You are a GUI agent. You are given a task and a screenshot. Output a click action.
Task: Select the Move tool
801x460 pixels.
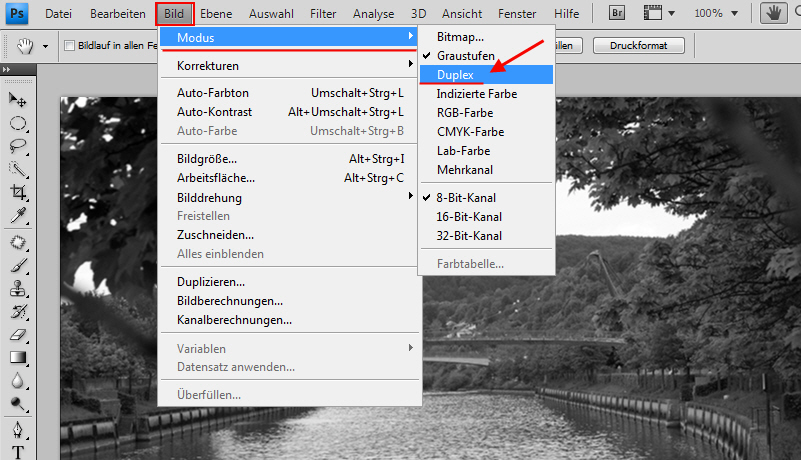click(17, 100)
